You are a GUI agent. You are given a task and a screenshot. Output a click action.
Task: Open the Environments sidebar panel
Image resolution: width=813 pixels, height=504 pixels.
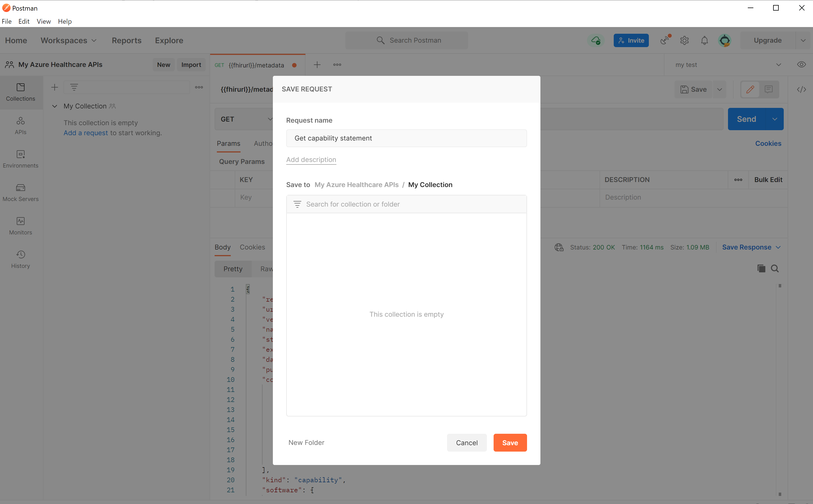pyautogui.click(x=21, y=159)
